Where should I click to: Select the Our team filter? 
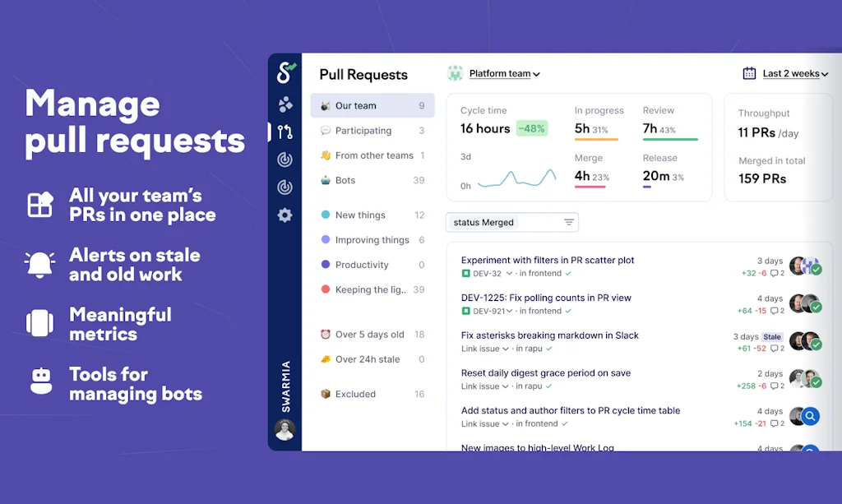372,106
